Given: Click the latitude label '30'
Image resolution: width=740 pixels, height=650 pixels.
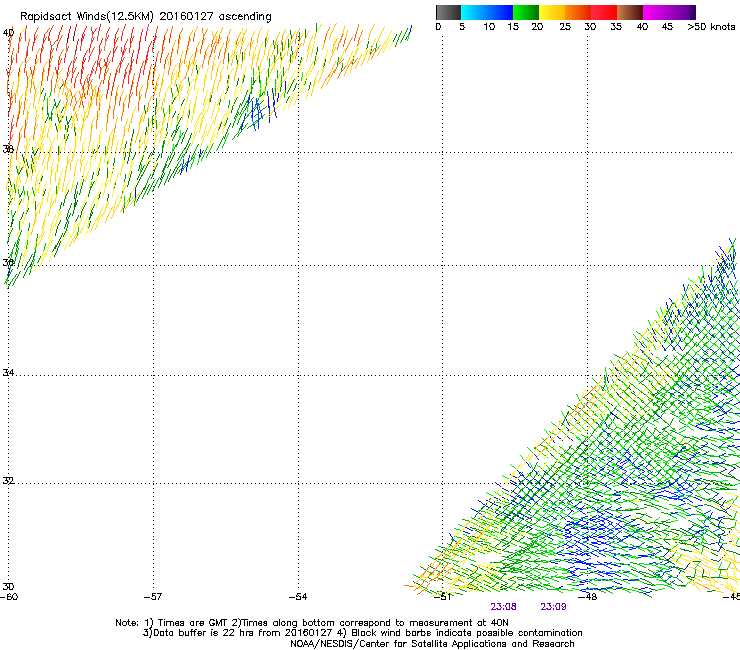Looking at the screenshot, I should coord(8,586).
